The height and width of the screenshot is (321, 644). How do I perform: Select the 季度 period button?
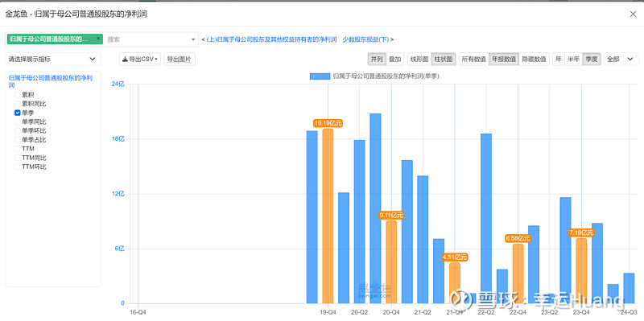tap(592, 59)
